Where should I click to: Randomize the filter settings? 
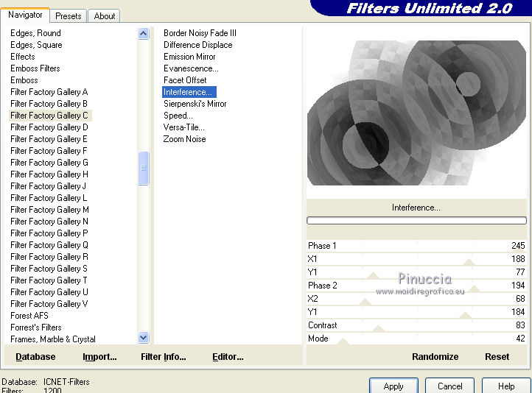[x=435, y=357]
